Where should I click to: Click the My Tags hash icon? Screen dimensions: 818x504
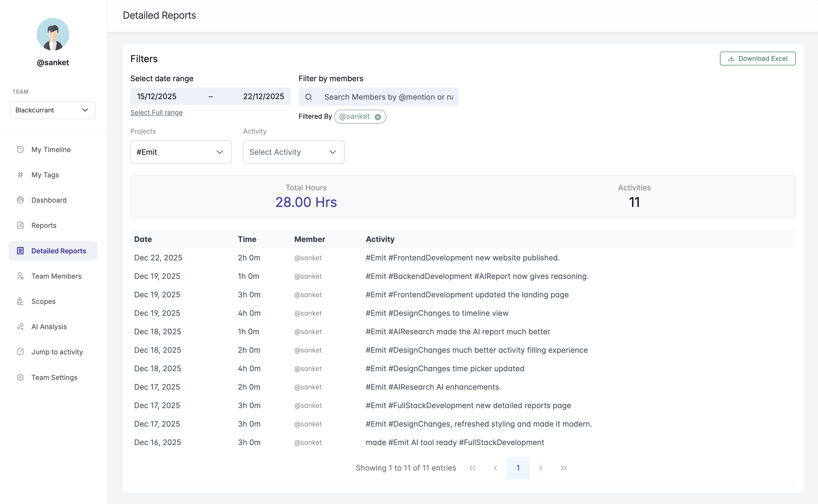click(20, 175)
